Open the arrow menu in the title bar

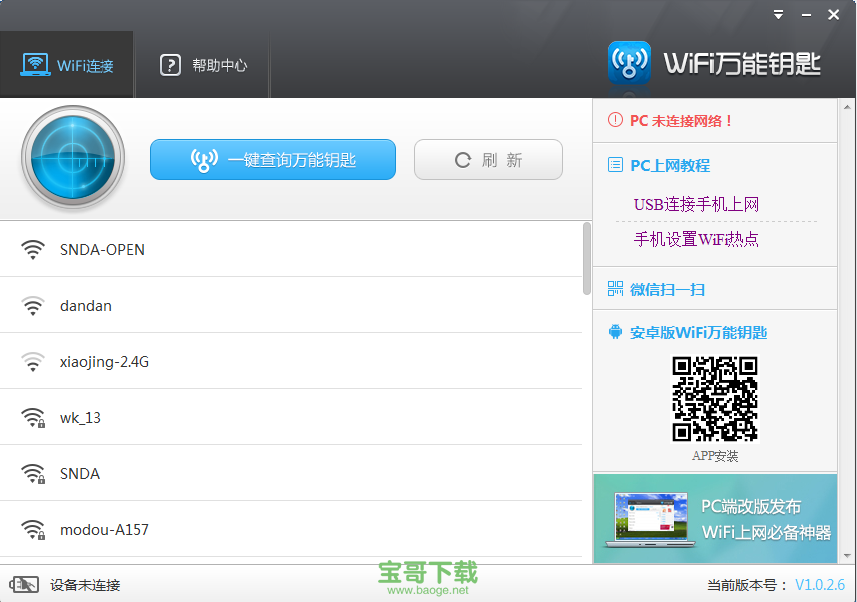click(778, 14)
